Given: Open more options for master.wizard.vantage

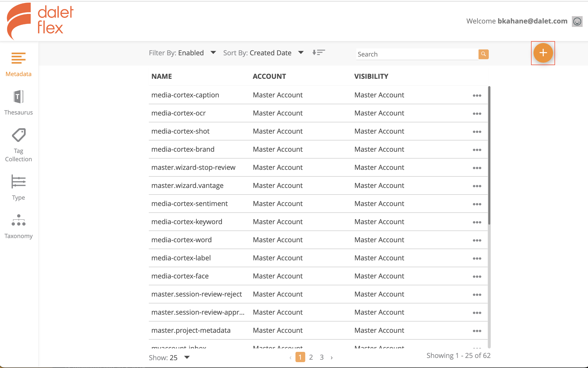Looking at the screenshot, I should pyautogui.click(x=477, y=186).
